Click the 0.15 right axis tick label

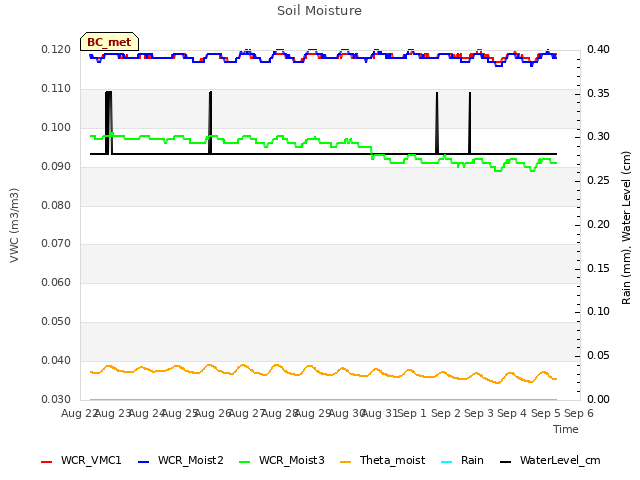pos(598,268)
